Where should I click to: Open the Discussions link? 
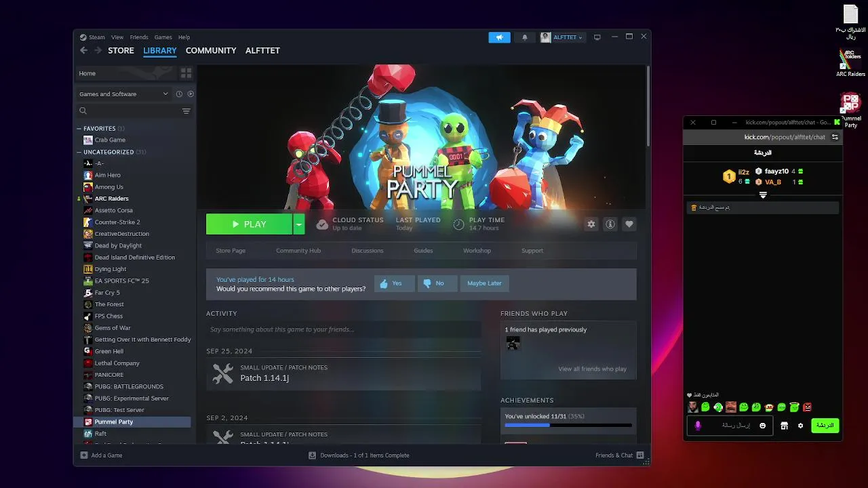click(x=368, y=251)
